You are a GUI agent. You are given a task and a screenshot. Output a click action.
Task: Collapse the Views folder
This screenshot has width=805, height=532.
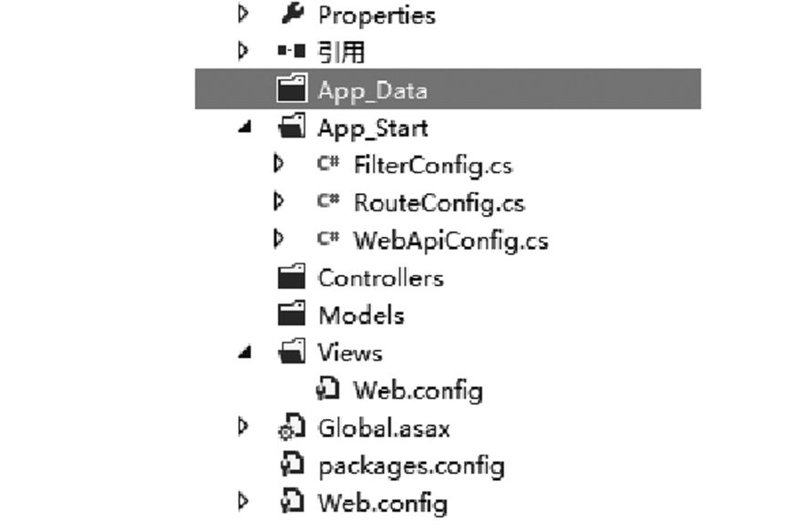tap(243, 353)
